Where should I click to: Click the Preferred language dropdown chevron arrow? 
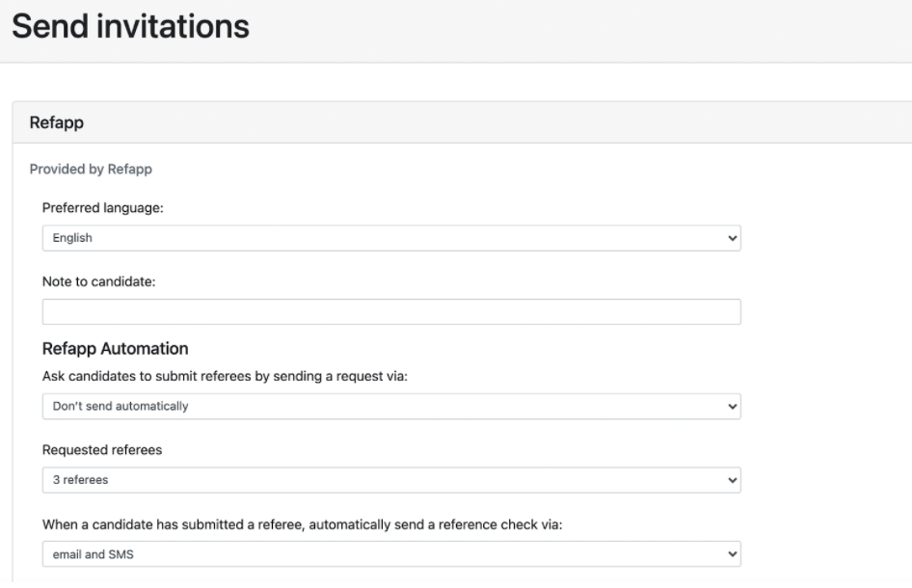(x=733, y=238)
